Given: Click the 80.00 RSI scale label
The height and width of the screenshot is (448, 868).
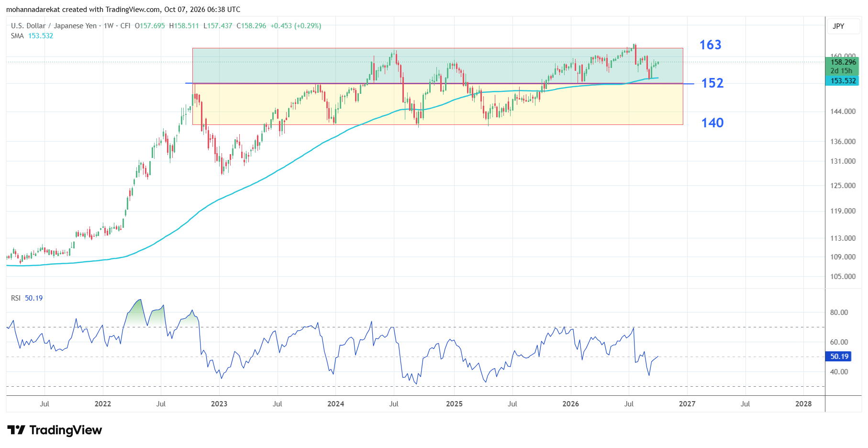Looking at the screenshot, I should [839, 313].
